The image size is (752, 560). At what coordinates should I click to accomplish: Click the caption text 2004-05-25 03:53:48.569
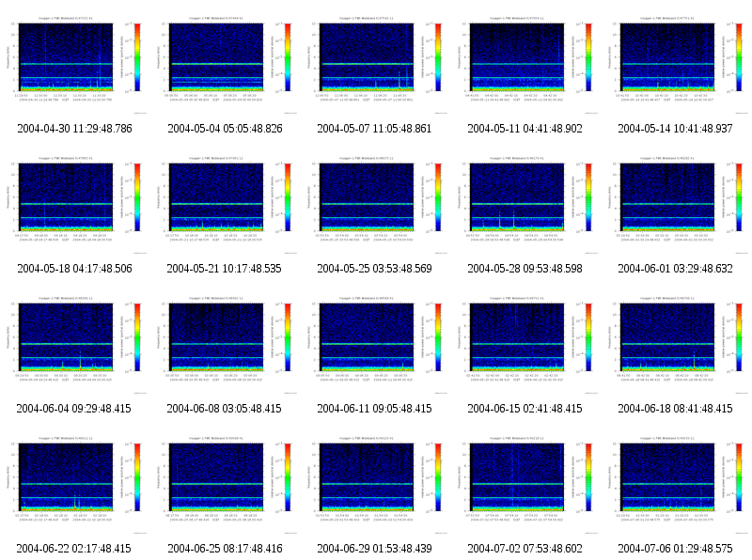[x=374, y=269]
